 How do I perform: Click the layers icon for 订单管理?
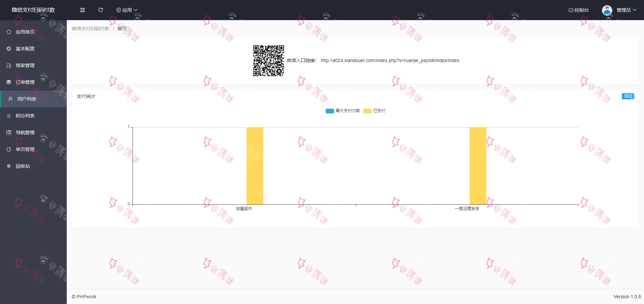tap(9, 82)
